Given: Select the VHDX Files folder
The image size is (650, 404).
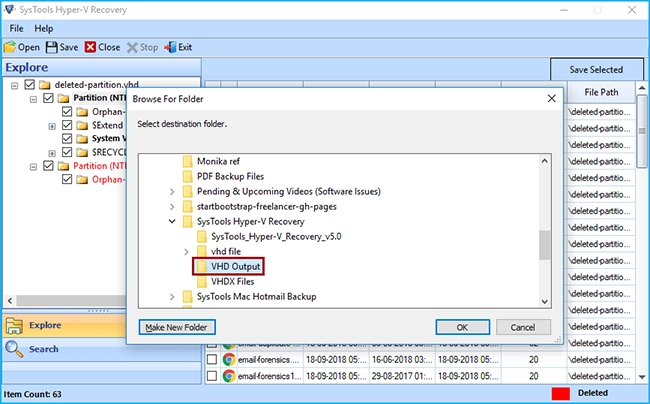Looking at the screenshot, I should pos(233,281).
